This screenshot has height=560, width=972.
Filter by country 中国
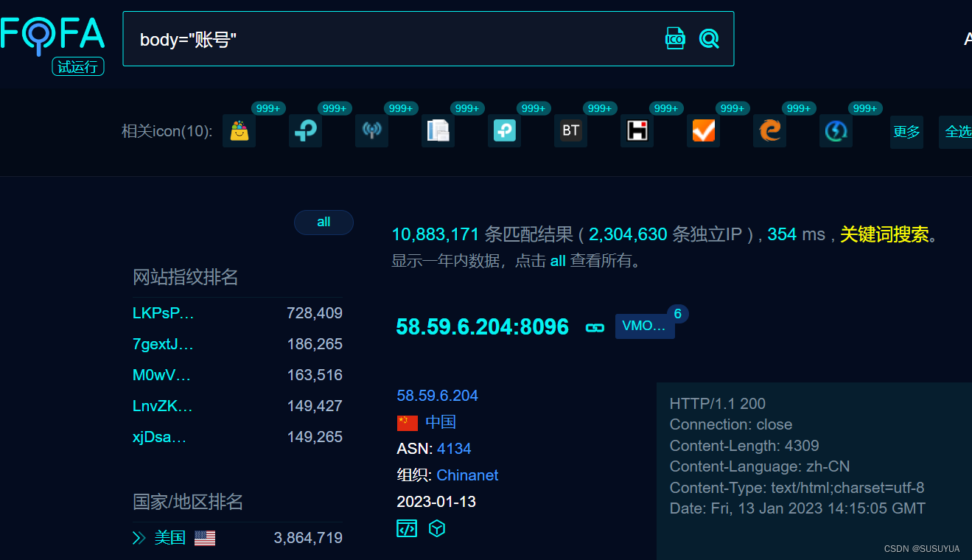tap(441, 422)
